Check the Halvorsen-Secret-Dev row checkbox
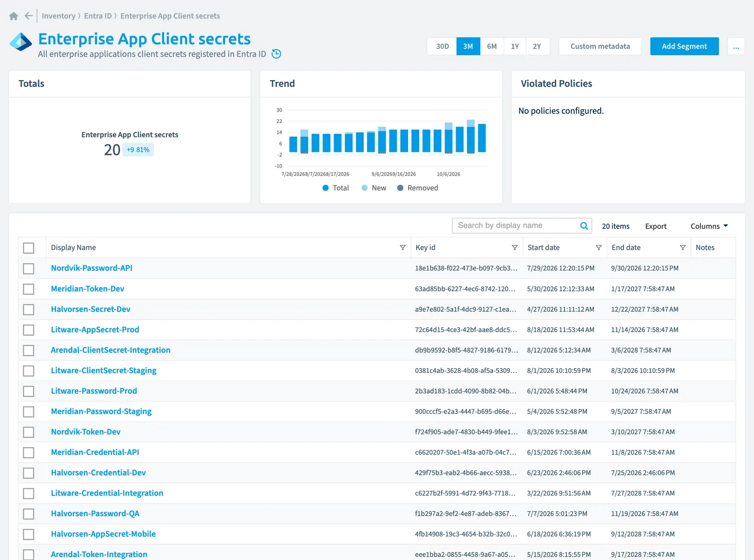The image size is (754, 560). coord(29,309)
